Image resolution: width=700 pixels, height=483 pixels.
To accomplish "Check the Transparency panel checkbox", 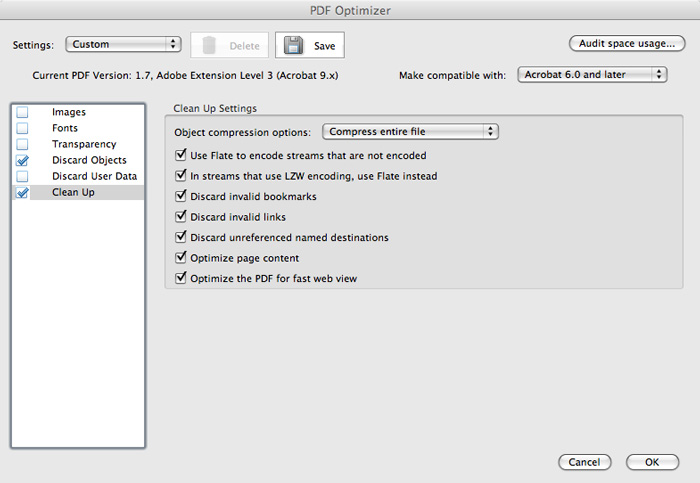I will tap(22, 145).
